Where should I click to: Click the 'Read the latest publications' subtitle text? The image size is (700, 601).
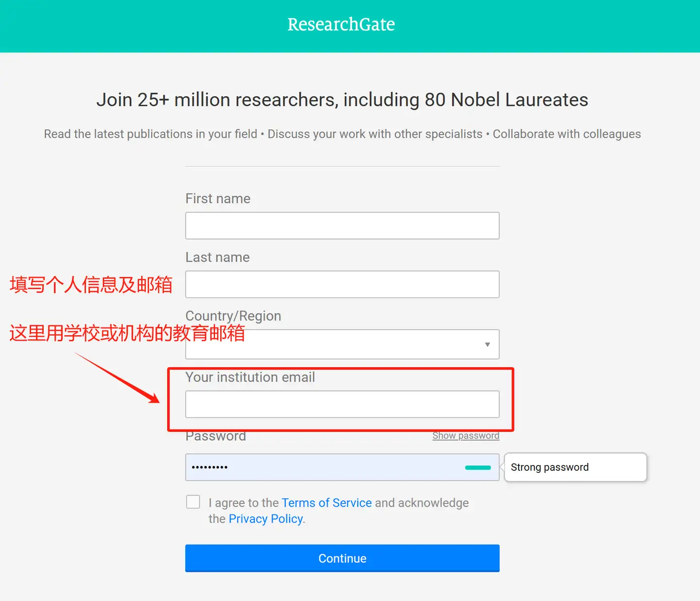coord(342,134)
